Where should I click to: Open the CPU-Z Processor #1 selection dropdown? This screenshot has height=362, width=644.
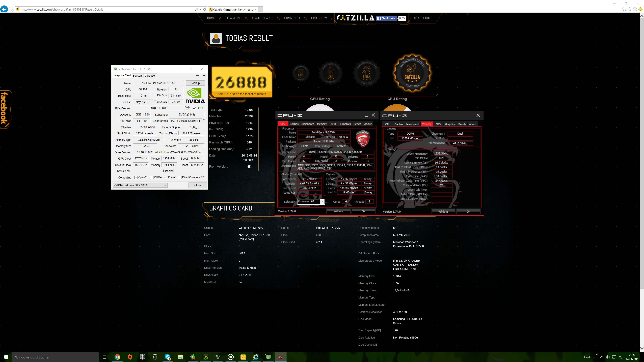coord(311,202)
